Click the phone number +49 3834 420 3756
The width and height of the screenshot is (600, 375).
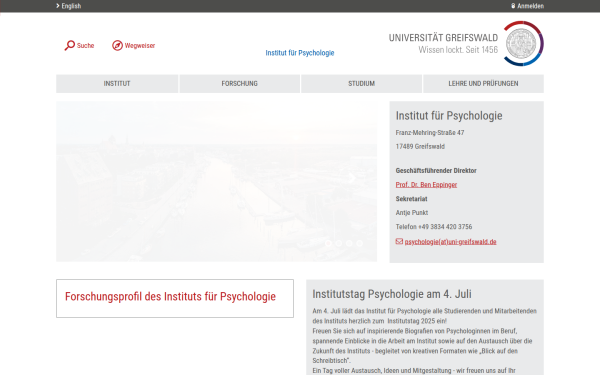(x=445, y=227)
